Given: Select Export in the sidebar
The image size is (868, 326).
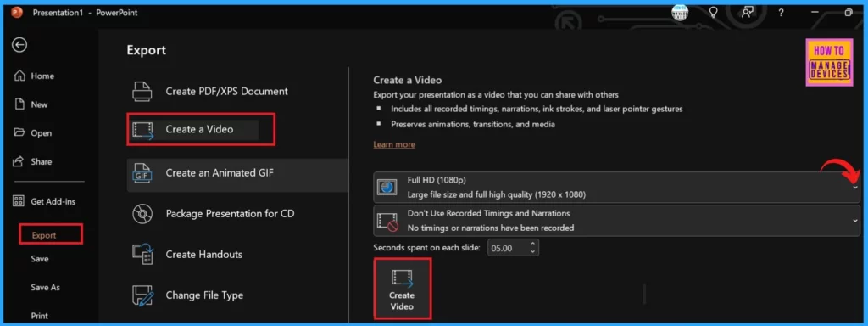Looking at the screenshot, I should point(44,235).
